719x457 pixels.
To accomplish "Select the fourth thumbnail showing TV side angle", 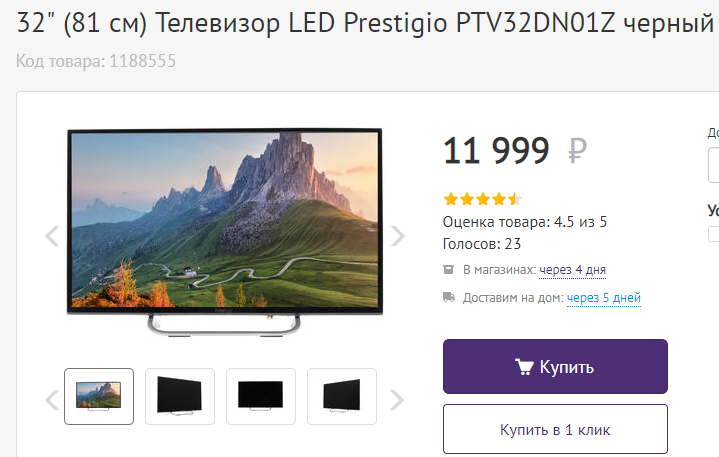I will pyautogui.click(x=342, y=396).
